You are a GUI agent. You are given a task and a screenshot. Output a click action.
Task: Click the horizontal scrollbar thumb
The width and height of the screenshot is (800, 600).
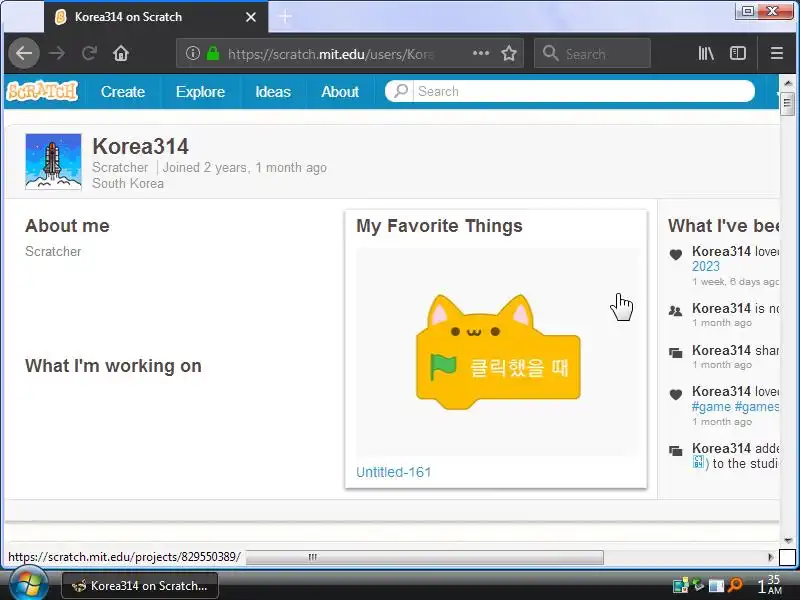(x=424, y=557)
